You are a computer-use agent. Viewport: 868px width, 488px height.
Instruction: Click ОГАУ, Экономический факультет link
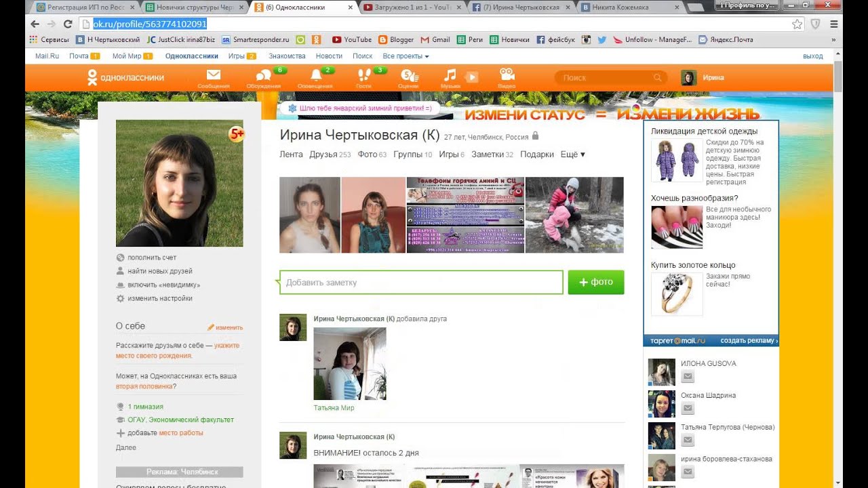[180, 420]
